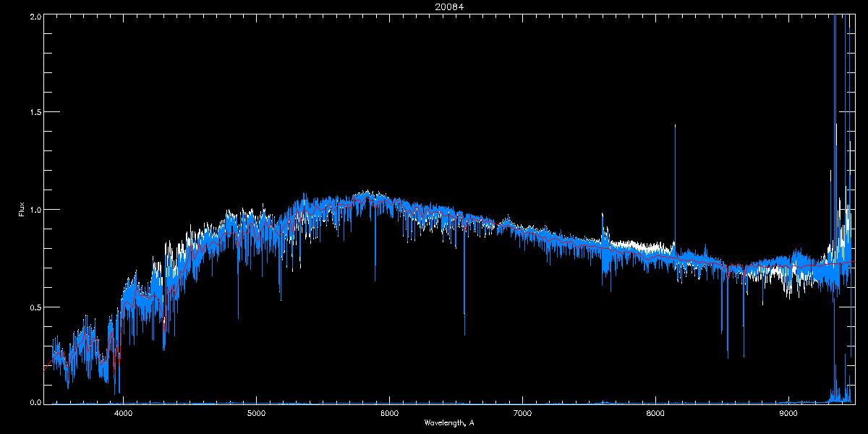Click the plot title "20084"
The height and width of the screenshot is (434, 868).
pos(448,7)
